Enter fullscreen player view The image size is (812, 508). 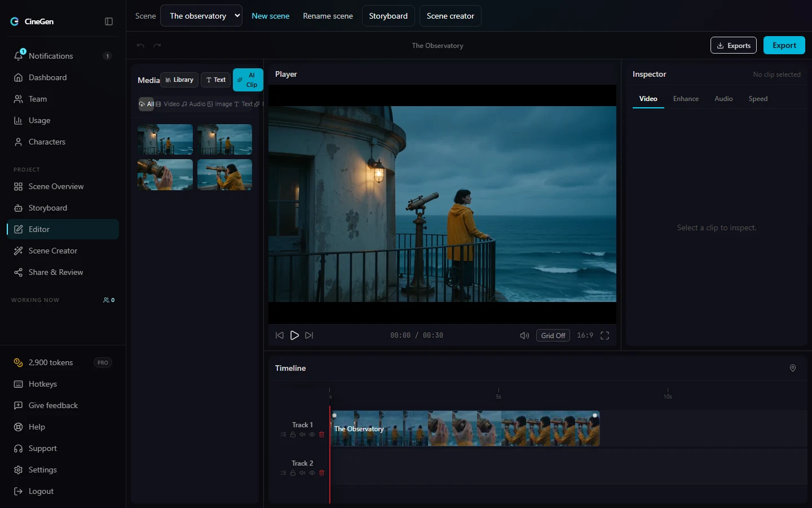click(604, 336)
